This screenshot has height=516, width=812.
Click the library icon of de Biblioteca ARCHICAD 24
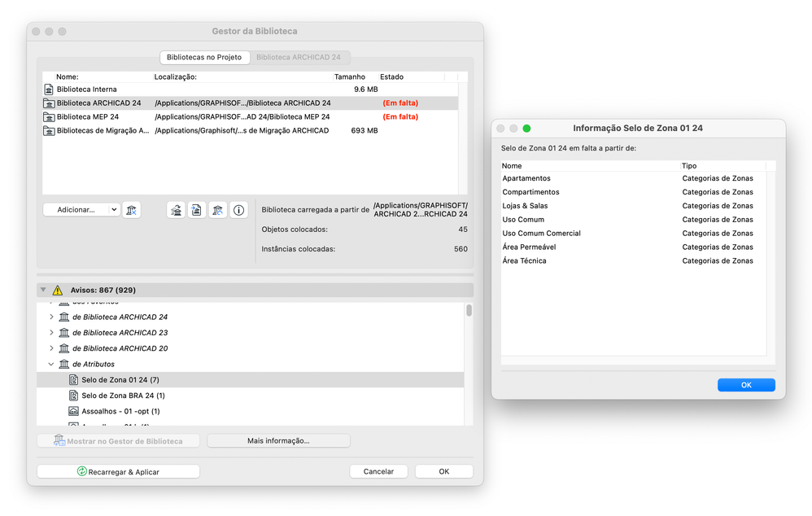click(x=63, y=317)
